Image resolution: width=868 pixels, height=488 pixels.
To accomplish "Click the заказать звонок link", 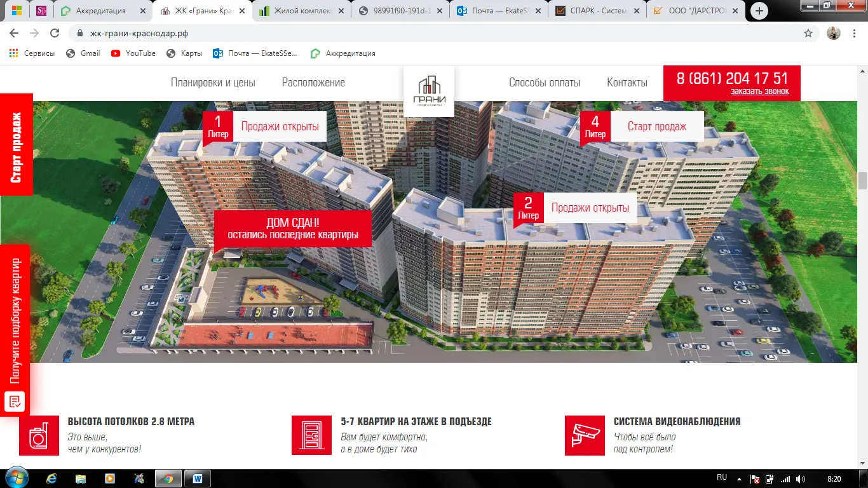I will (759, 91).
